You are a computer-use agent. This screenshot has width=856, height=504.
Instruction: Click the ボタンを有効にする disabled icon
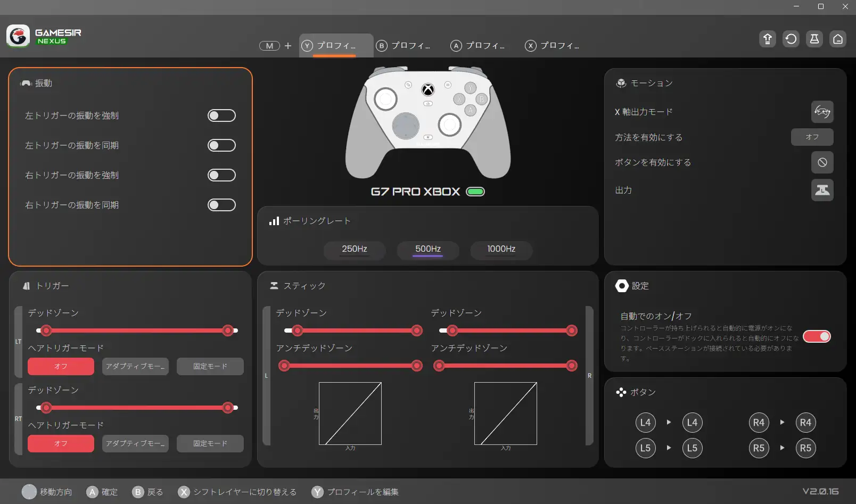pyautogui.click(x=822, y=162)
